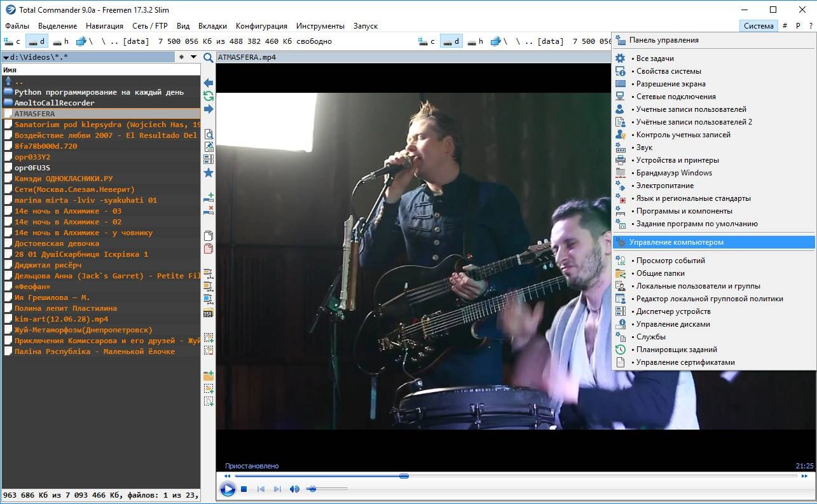Select the file Диджитал рисёрч

101,265
